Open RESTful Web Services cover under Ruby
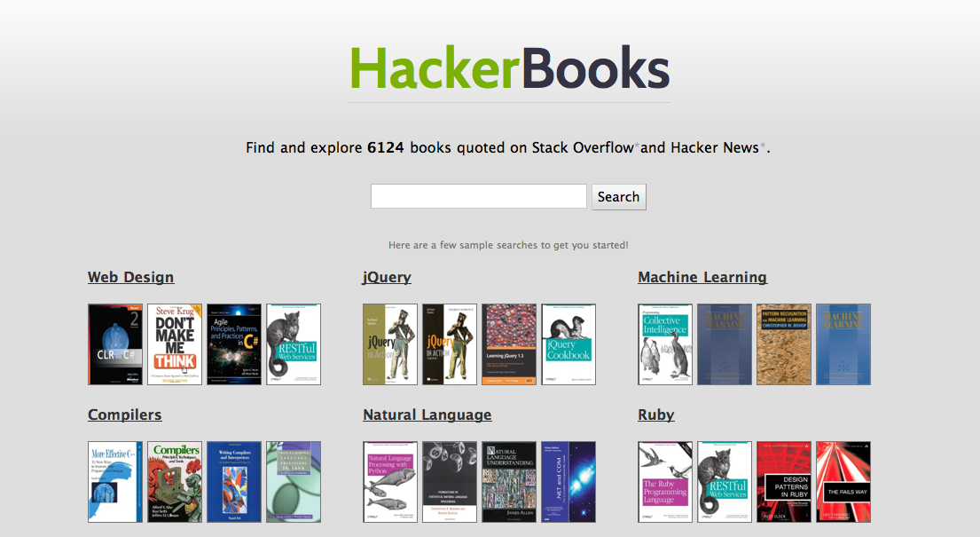This screenshot has height=537, width=980. [725, 482]
